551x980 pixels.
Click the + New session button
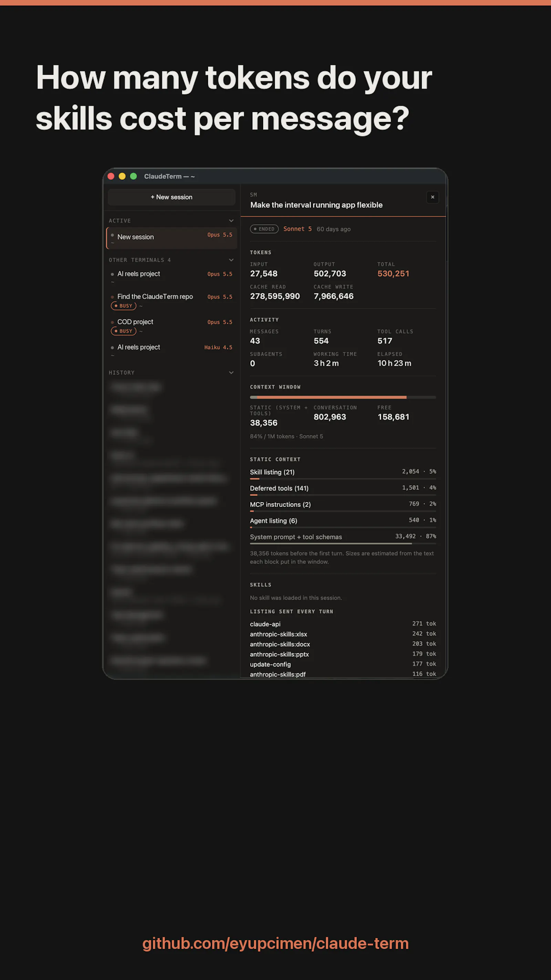pos(171,197)
